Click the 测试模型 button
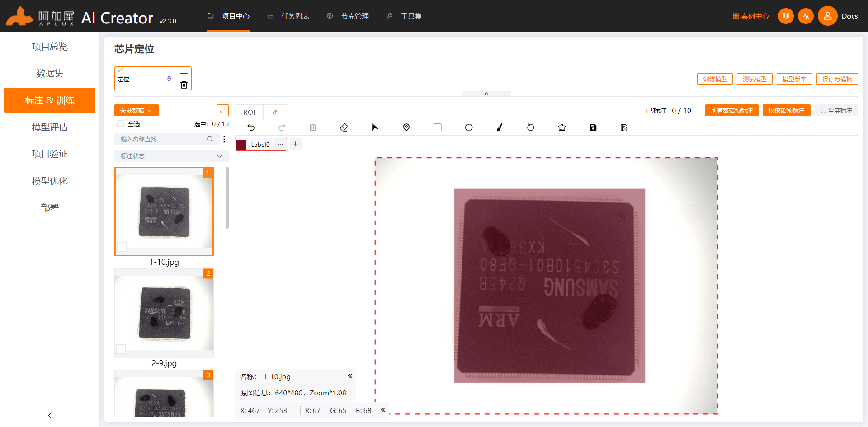 coord(755,79)
